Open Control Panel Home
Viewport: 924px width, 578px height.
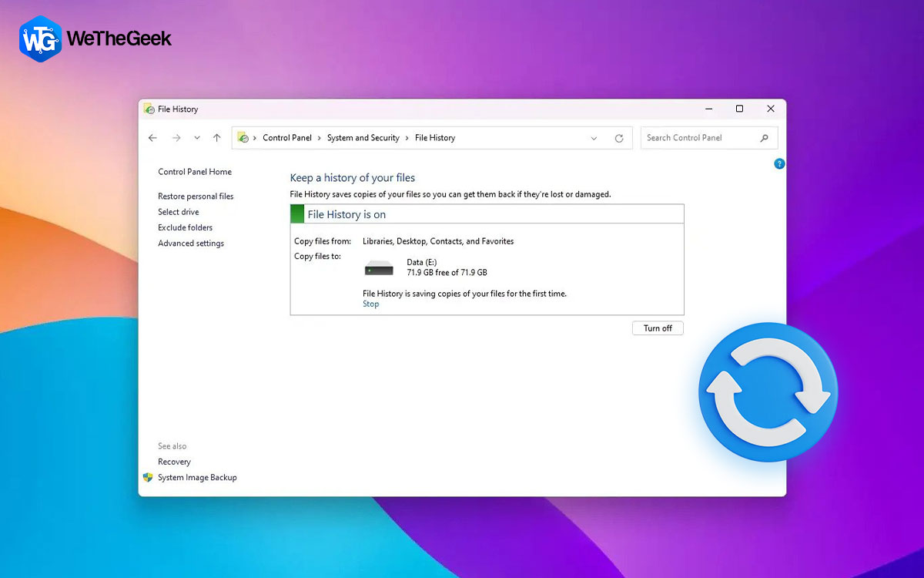tap(195, 172)
